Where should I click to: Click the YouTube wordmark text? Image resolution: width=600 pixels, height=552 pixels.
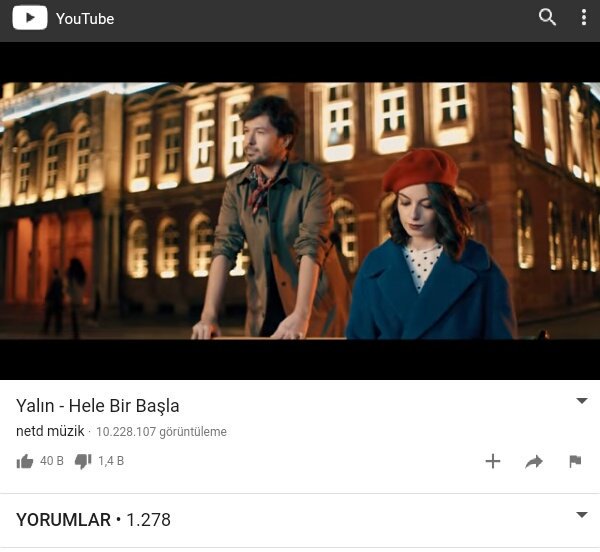click(85, 19)
